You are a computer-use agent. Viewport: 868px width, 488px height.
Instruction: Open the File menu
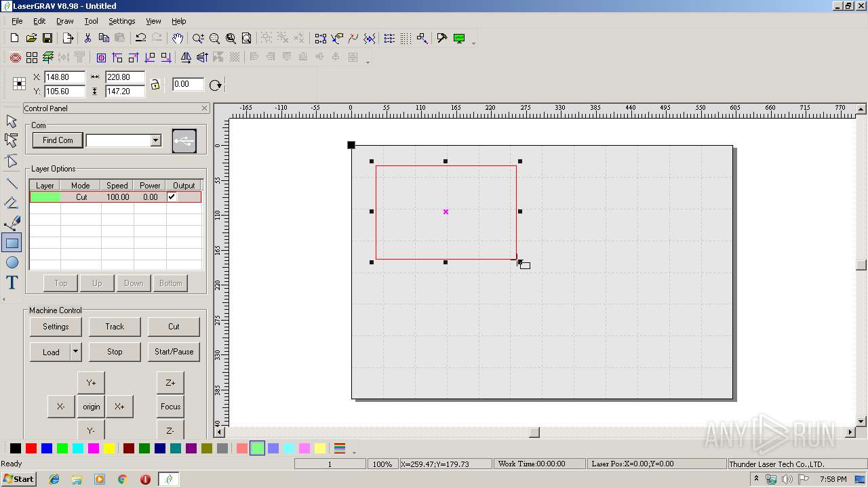tap(17, 21)
